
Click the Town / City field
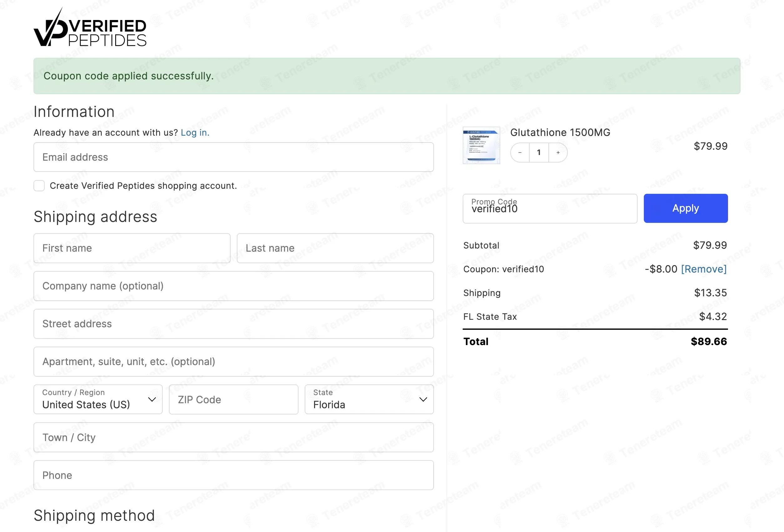[x=233, y=437]
